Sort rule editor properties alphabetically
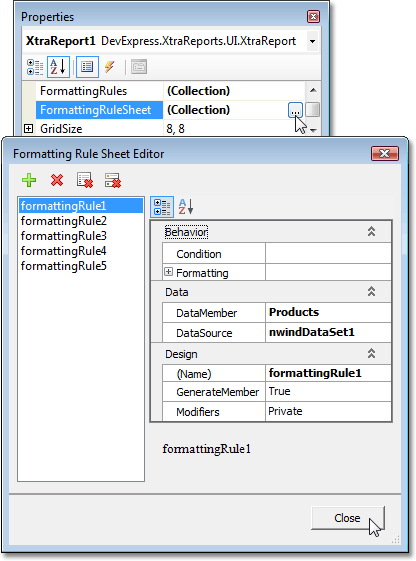The width and height of the screenshot is (416, 561). (x=186, y=207)
